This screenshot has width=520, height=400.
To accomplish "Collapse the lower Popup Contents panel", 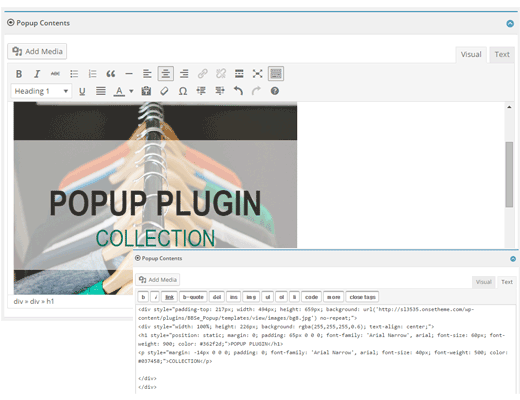I will point(513,259).
